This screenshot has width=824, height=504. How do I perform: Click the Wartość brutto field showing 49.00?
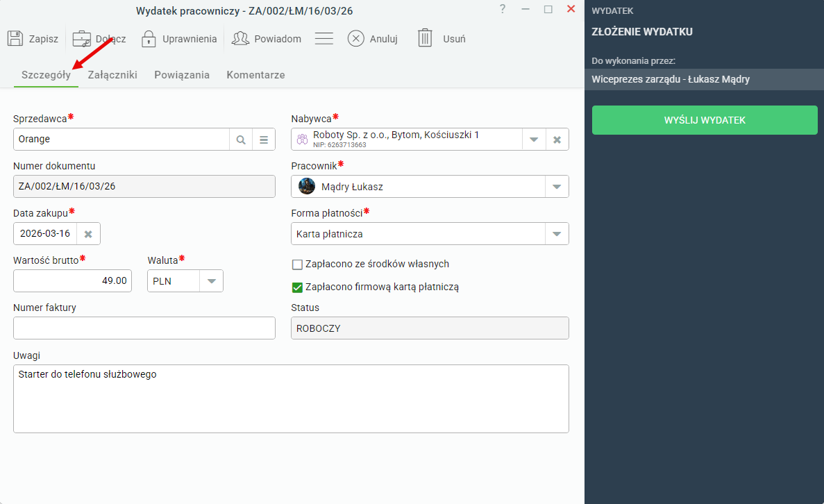(x=72, y=281)
